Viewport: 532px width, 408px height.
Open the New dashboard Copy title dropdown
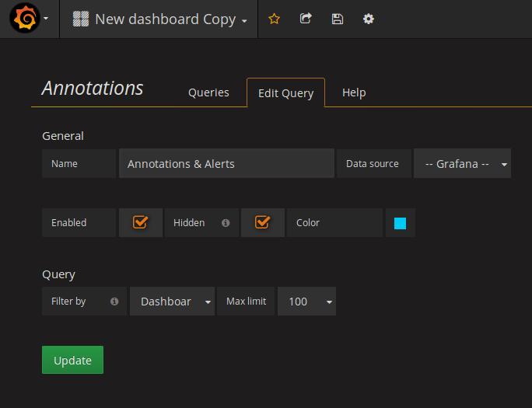pos(170,19)
